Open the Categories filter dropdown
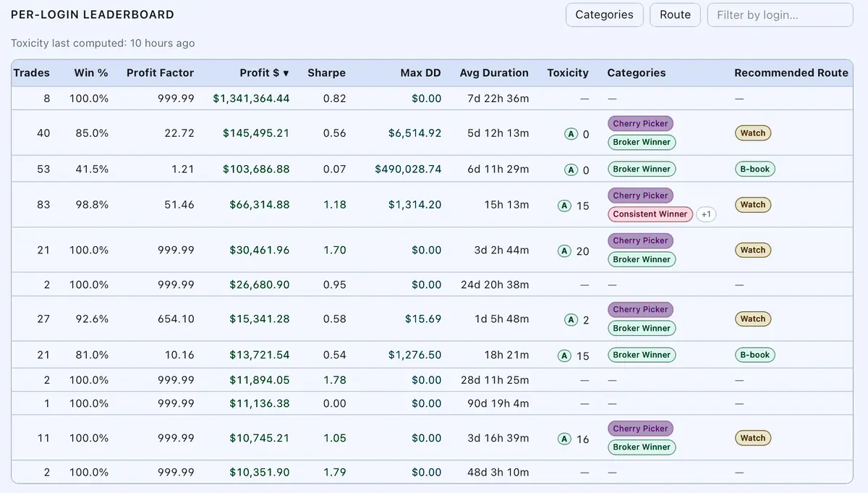The width and height of the screenshot is (868, 493). pos(604,14)
